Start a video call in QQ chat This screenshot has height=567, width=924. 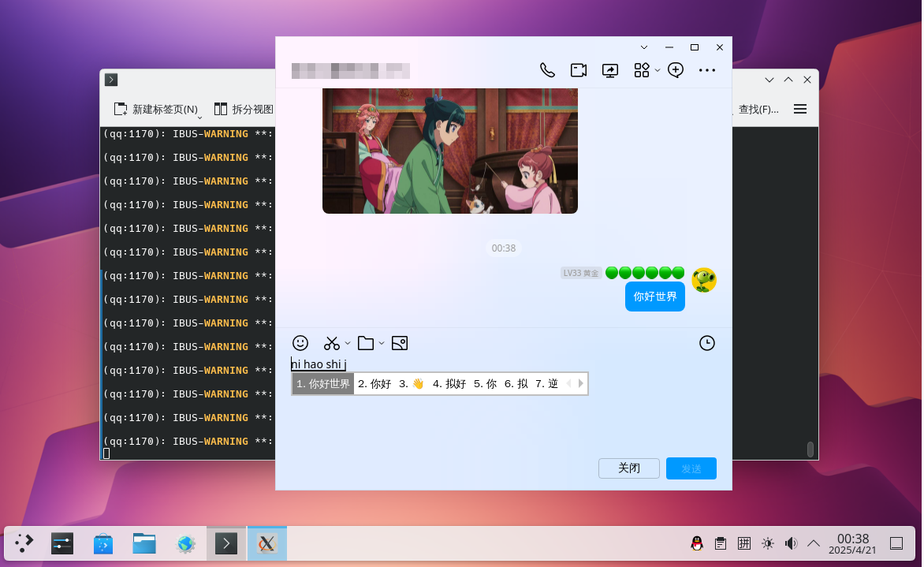pyautogui.click(x=579, y=70)
